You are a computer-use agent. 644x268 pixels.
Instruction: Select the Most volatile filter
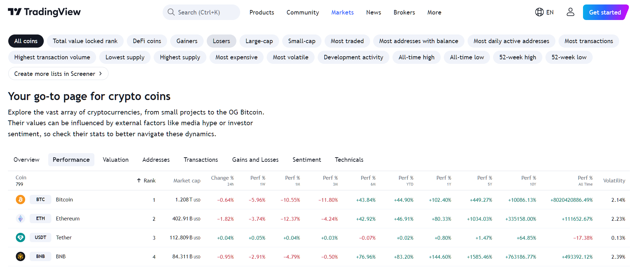[x=290, y=57]
